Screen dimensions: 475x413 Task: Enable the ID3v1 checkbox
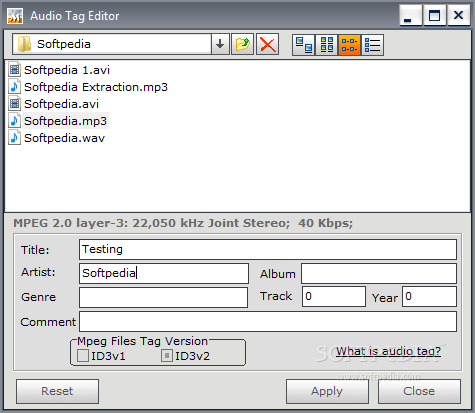click(83, 356)
